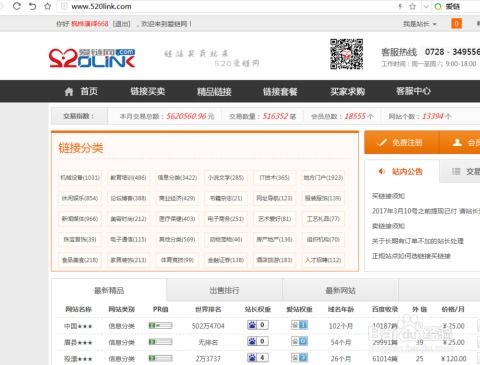Image resolution: width=480 pixels, height=365 pixels.
Task: Click the PR bar in the 股票★★★ row
Action: (x=160, y=358)
